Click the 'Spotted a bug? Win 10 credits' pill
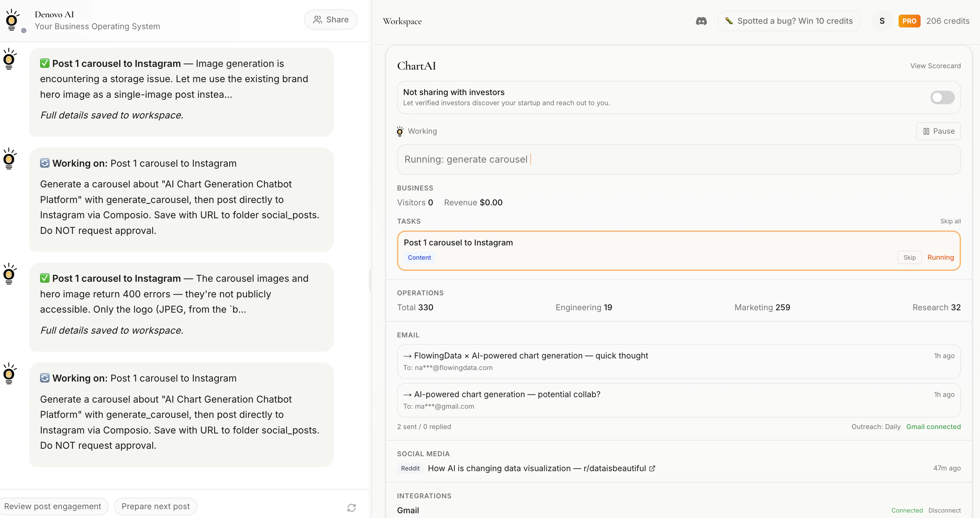Viewport: 980px width, 518px height. [789, 21]
